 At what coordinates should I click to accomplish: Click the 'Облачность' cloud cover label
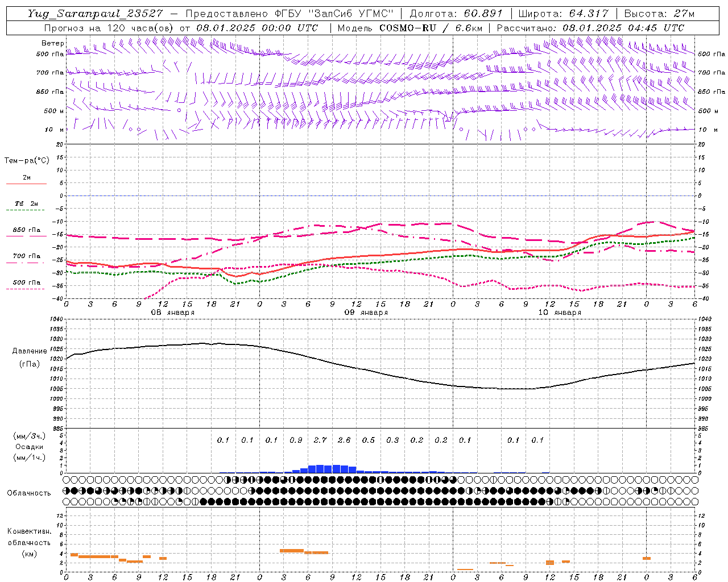tap(29, 493)
